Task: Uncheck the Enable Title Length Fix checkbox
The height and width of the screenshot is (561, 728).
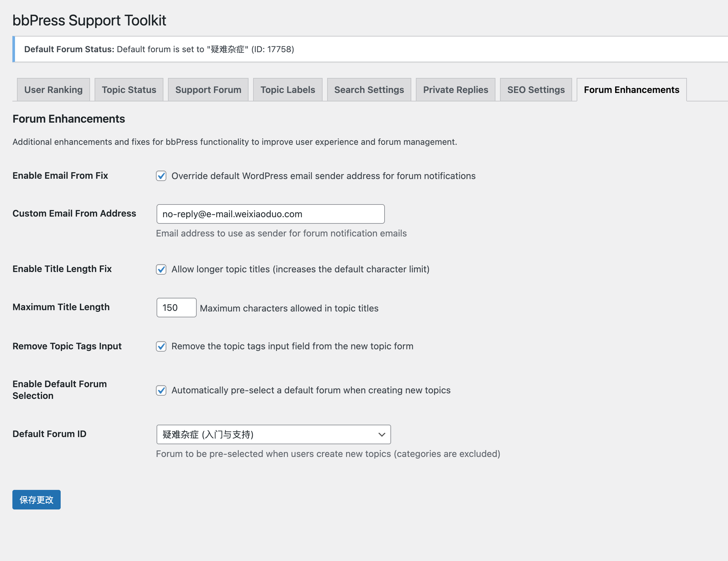Action: pos(161,269)
